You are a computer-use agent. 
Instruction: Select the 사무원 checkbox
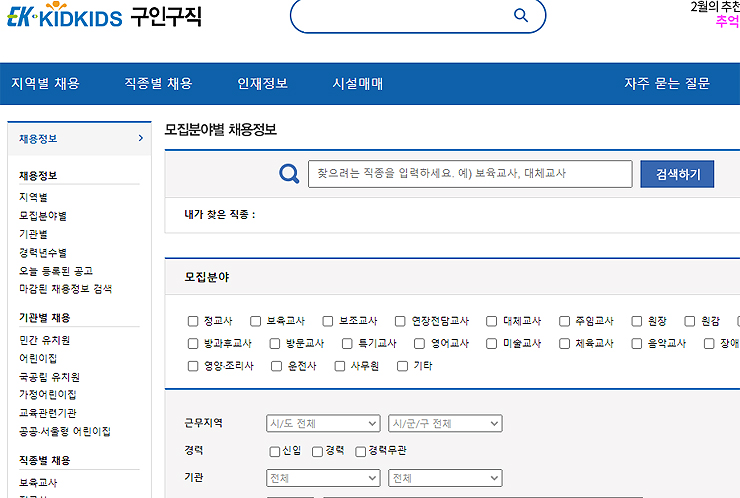(340, 366)
